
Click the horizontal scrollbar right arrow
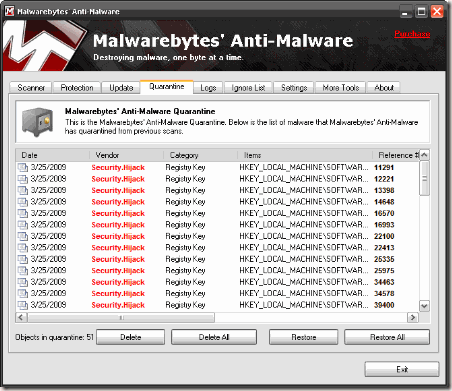pos(413,317)
